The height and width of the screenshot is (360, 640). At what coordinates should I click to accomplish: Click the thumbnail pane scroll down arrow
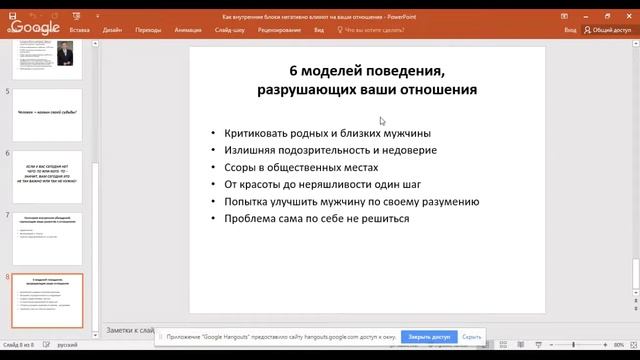click(x=95, y=335)
